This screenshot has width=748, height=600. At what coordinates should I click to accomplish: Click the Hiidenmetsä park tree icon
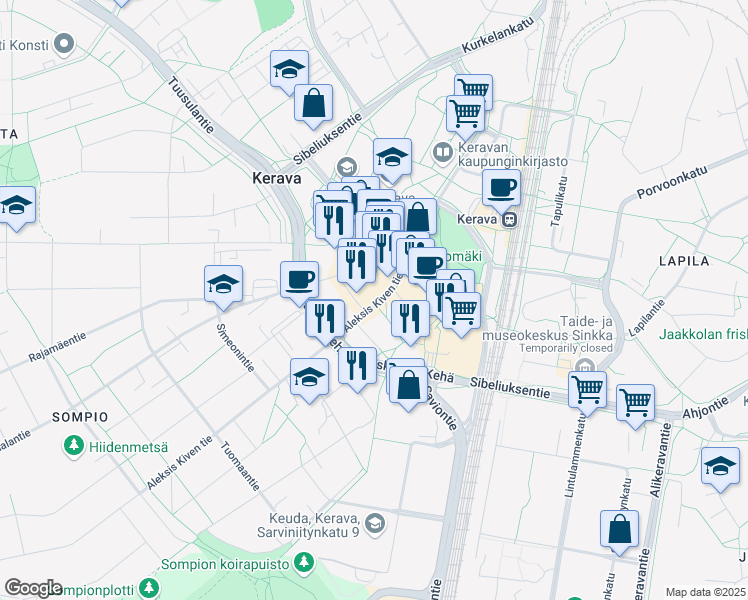[x=73, y=446]
